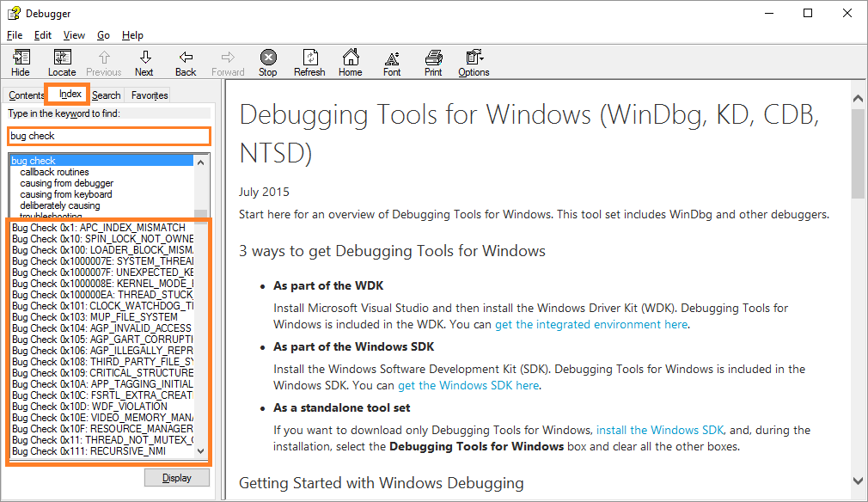Image resolution: width=868 pixels, height=502 pixels.
Task: Select Bug Check 0x10E: VIDEO_MEMORY_MANAGEMENT
Action: coord(102,417)
